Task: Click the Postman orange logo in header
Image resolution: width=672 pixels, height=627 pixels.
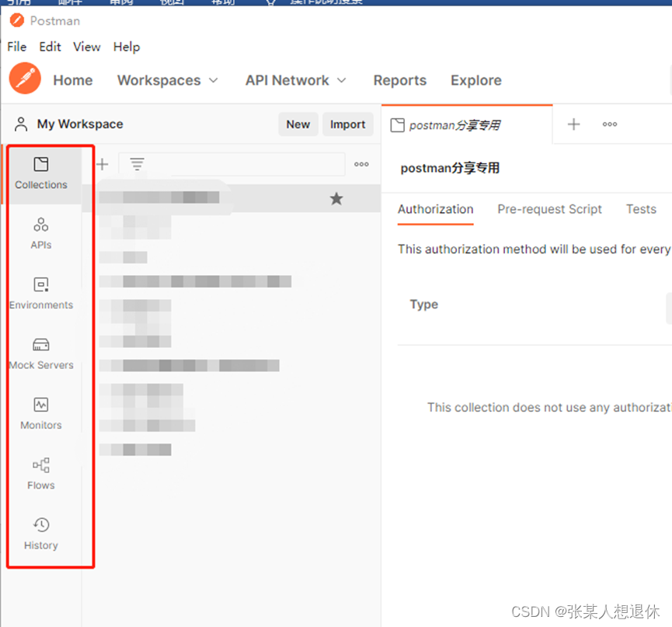Action: click(25, 78)
